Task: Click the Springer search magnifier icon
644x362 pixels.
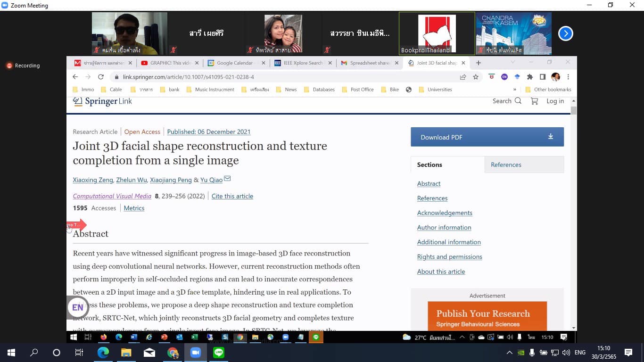Action: tap(518, 101)
